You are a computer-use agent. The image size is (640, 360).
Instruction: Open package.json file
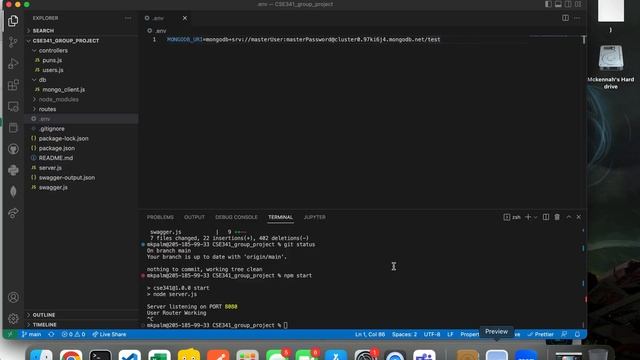click(81, 149)
